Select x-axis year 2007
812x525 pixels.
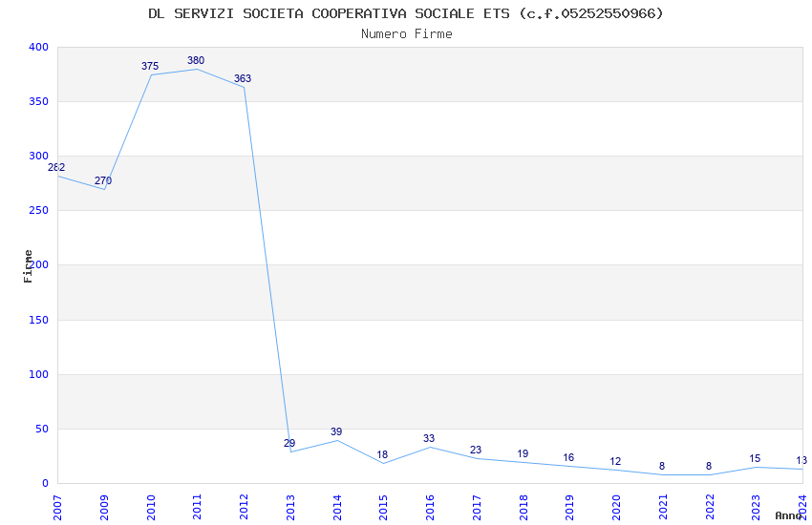pyautogui.click(x=57, y=508)
